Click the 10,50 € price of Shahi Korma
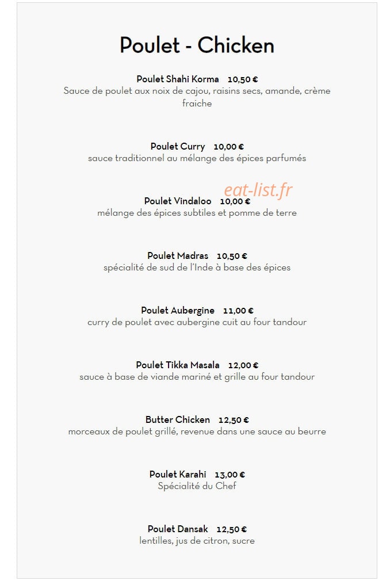Viewport: 390px width, 588px height. click(243, 79)
